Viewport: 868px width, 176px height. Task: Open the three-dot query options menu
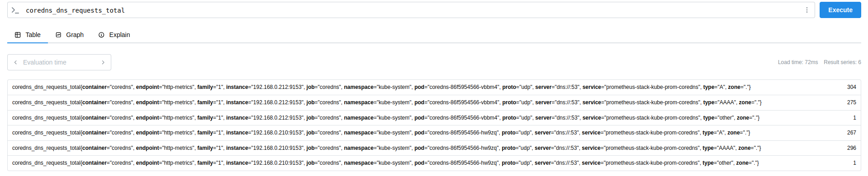[x=806, y=10]
